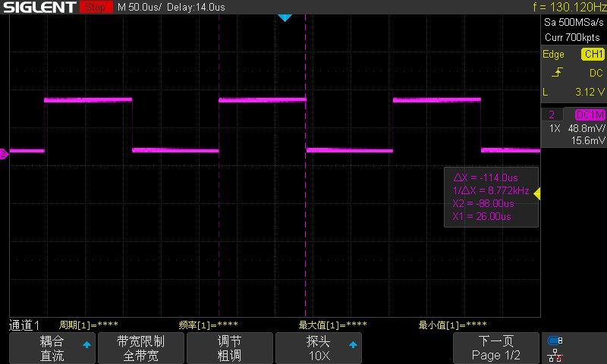Click the magenta DC1M coupling badge

point(590,115)
